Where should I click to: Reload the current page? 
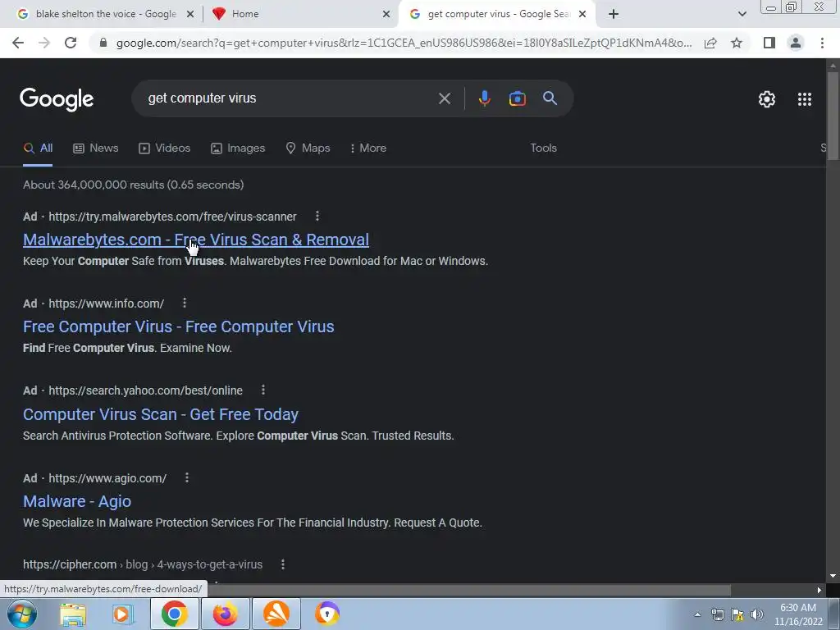(x=71, y=43)
